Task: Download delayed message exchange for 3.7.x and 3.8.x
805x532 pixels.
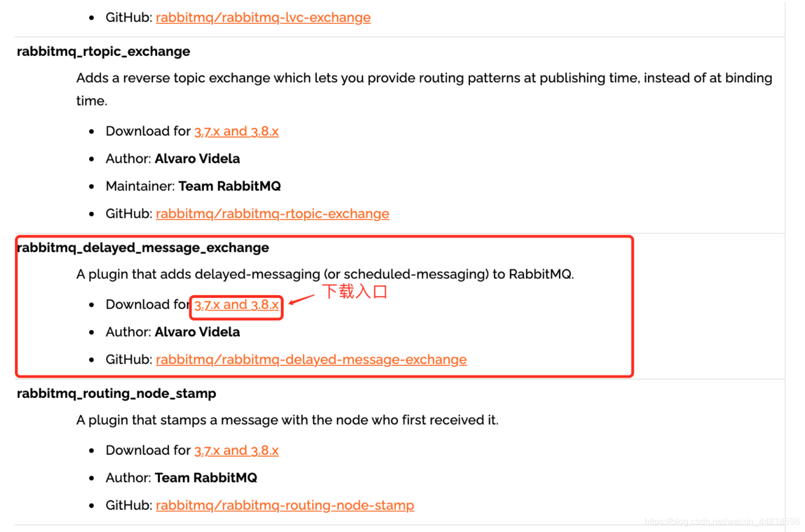Action: pyautogui.click(x=236, y=305)
